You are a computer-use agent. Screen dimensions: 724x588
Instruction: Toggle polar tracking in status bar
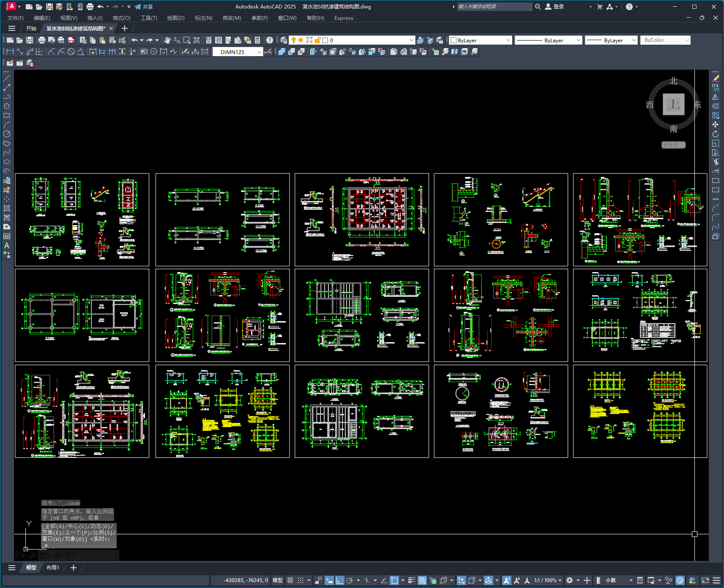click(x=350, y=580)
